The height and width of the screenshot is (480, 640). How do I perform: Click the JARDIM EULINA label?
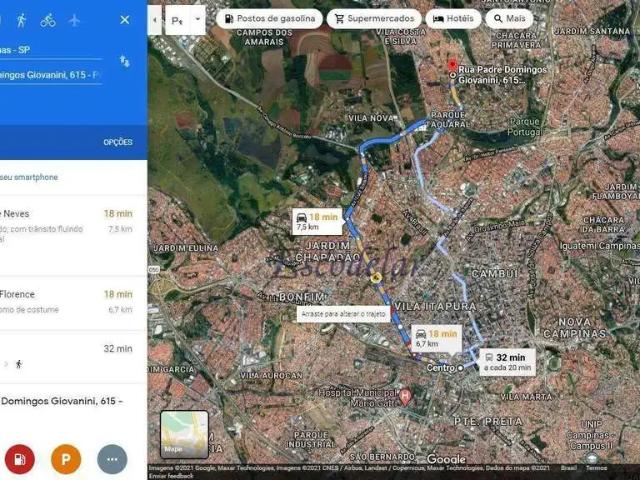tap(186, 248)
